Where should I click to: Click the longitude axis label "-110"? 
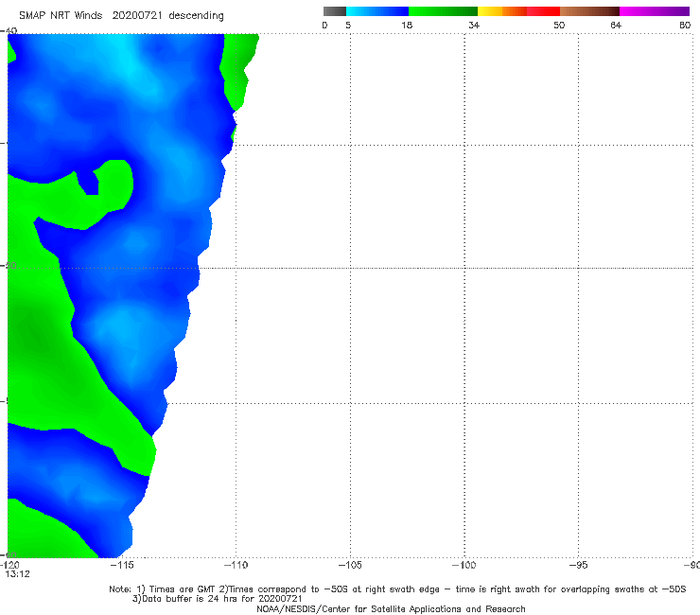point(236,565)
